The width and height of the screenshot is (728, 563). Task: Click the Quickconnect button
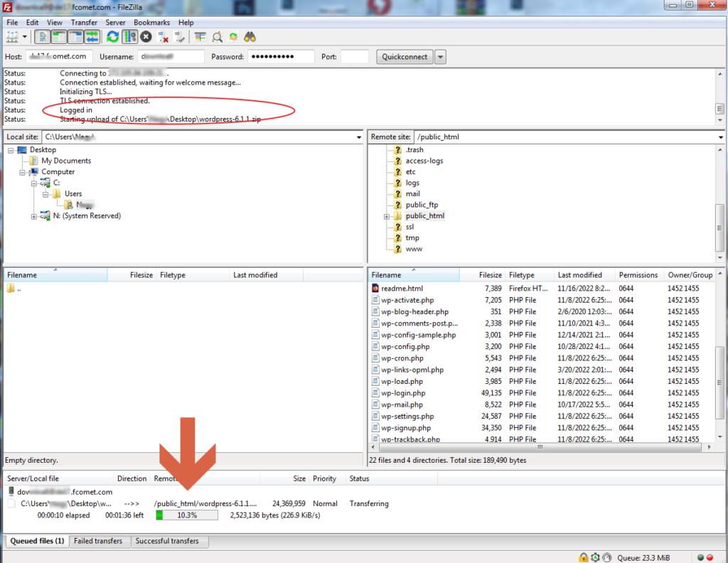[x=405, y=57]
